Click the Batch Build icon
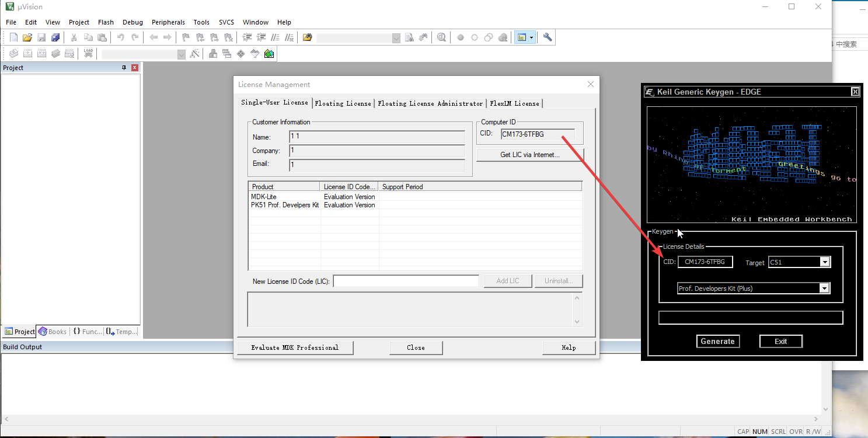 [x=55, y=54]
